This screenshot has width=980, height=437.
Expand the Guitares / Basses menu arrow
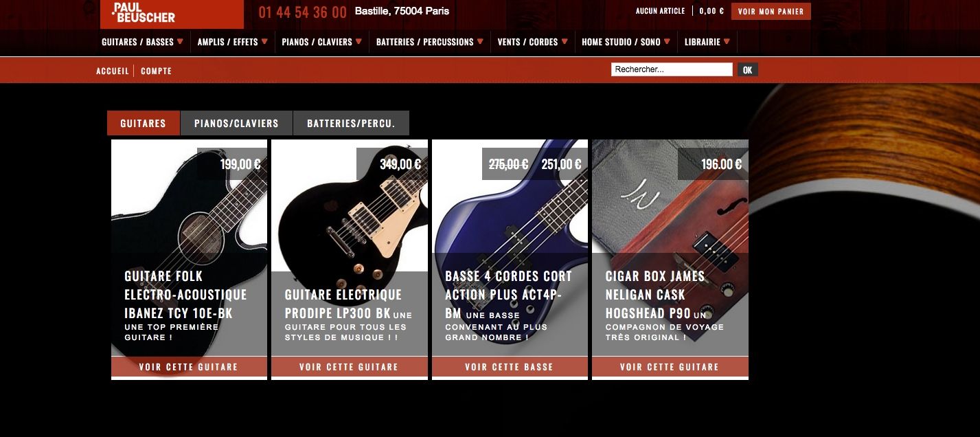pyautogui.click(x=180, y=41)
